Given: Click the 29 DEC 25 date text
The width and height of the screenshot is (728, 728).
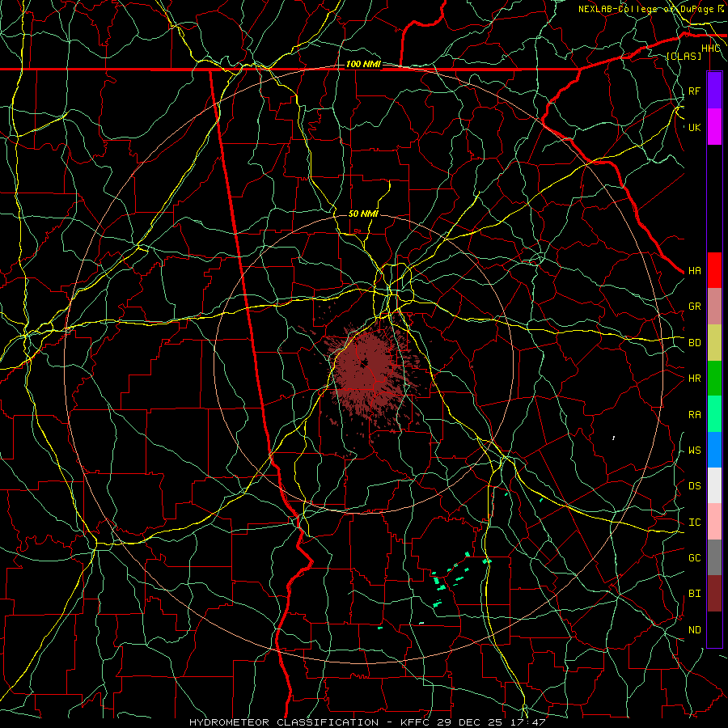Looking at the screenshot, I should tap(473, 722).
